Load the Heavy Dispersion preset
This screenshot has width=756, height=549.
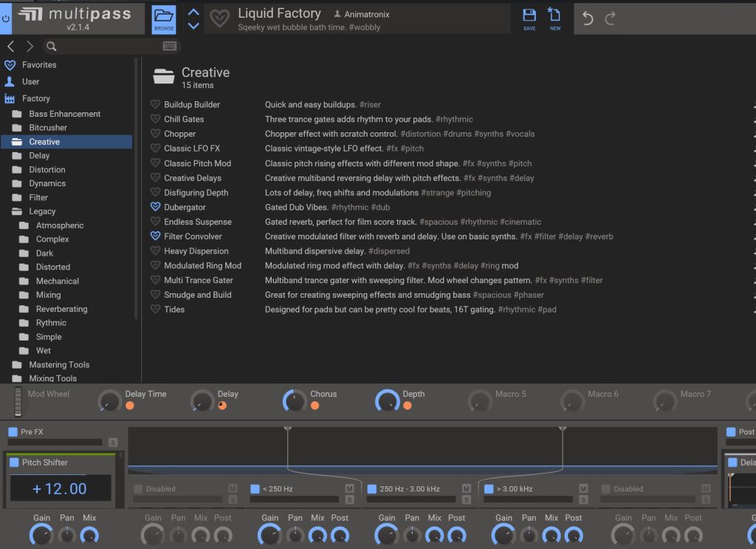point(196,251)
